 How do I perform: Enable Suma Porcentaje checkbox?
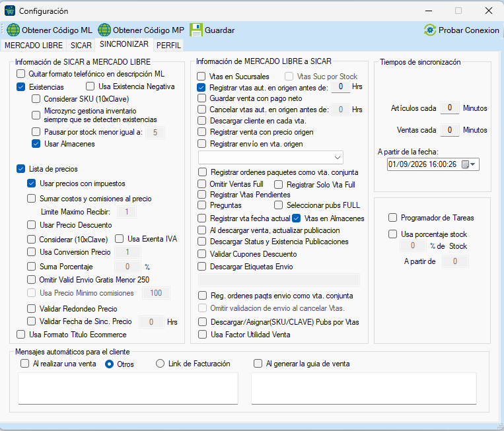coord(32,266)
